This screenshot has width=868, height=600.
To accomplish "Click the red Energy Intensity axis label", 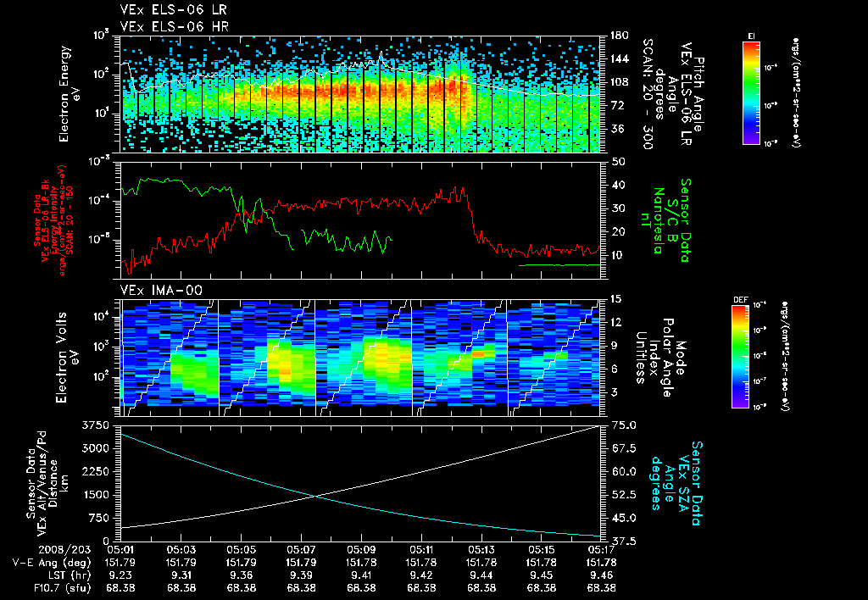I will tap(53, 220).
